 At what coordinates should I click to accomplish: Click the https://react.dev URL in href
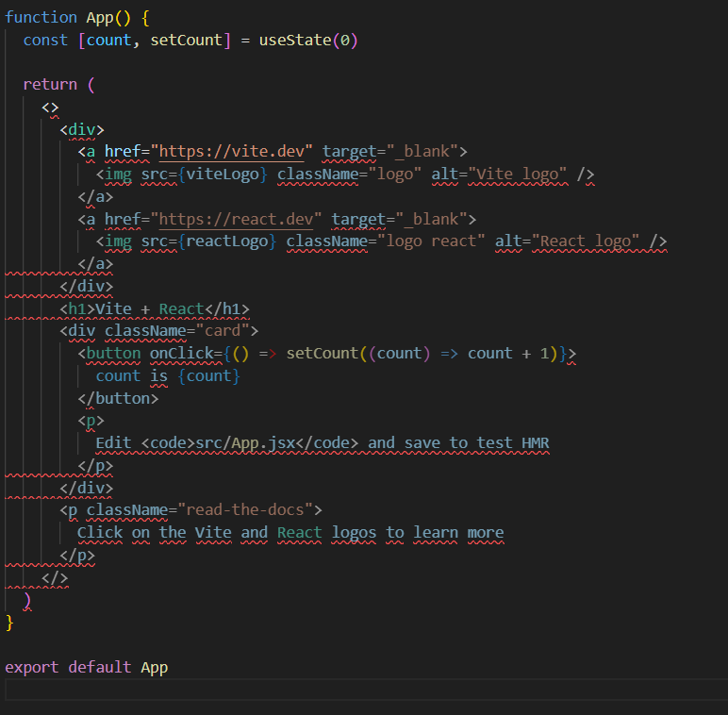[x=240, y=219]
